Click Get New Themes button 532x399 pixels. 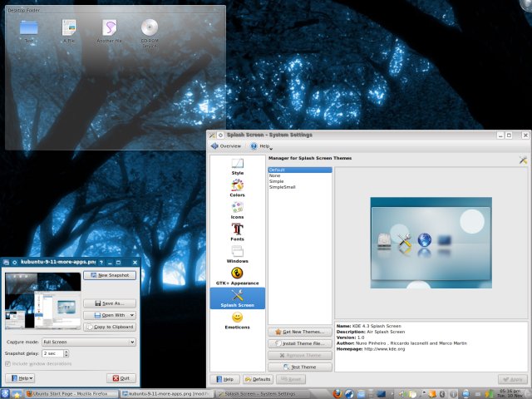click(x=299, y=332)
